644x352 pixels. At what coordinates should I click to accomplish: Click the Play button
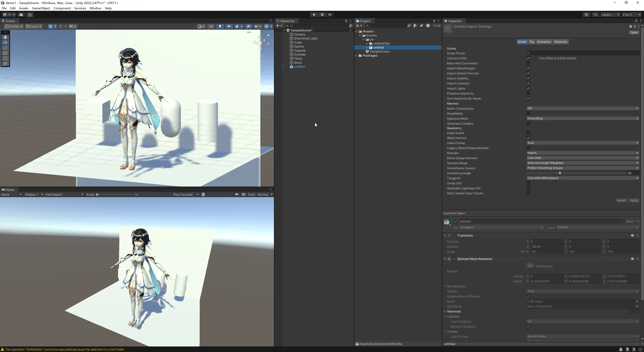click(x=314, y=15)
